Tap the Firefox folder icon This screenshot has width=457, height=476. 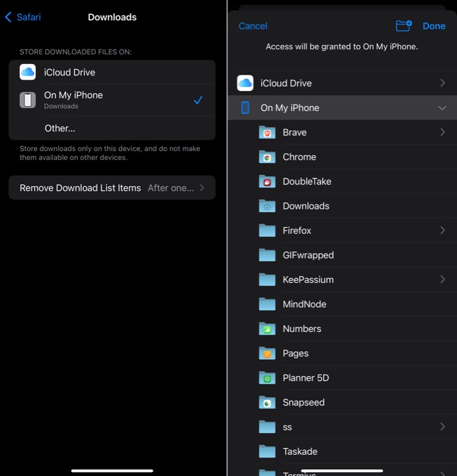[267, 231]
